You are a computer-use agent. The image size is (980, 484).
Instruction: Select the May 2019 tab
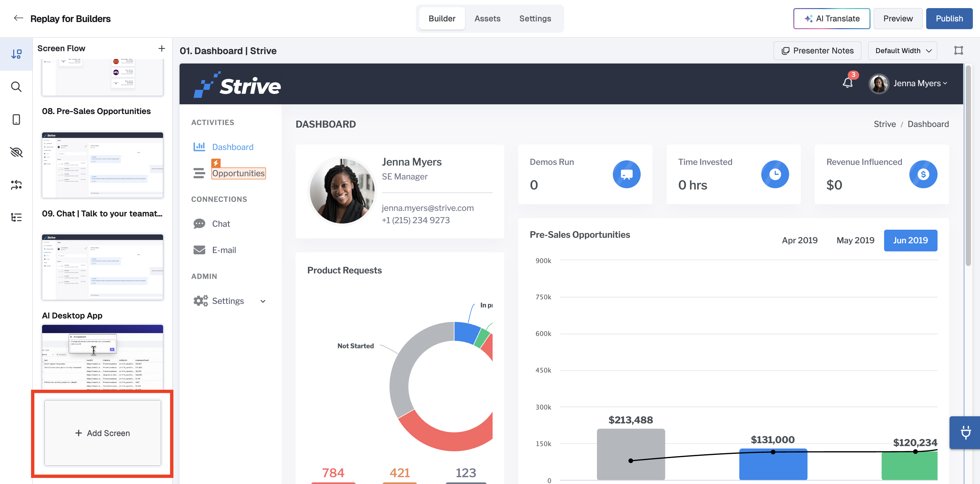tap(855, 240)
